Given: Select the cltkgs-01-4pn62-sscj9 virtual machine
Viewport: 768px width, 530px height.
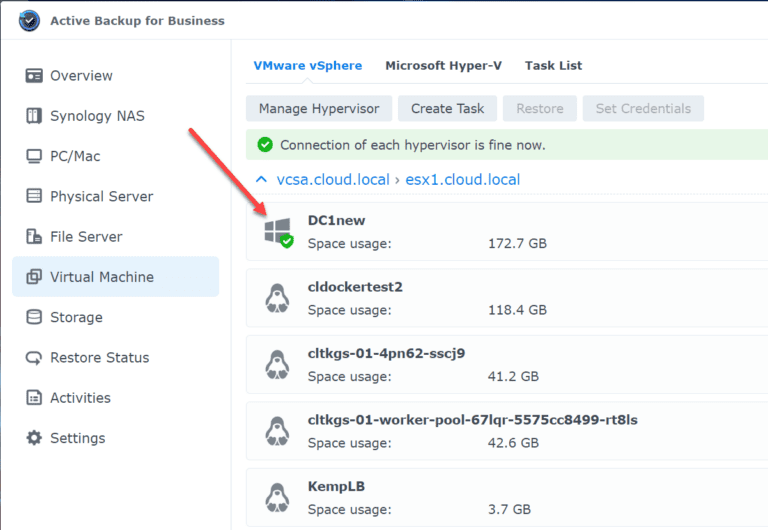Looking at the screenshot, I should (500, 364).
